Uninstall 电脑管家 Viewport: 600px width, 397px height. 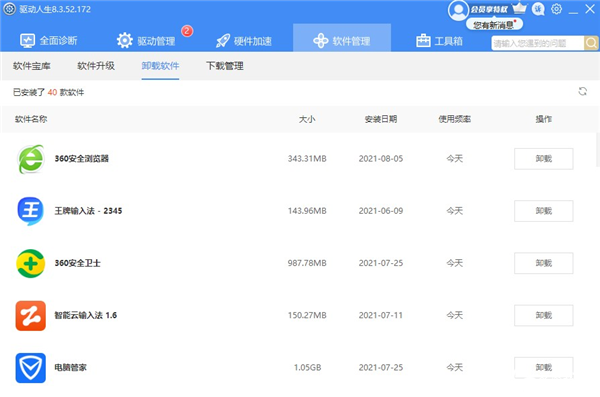pyautogui.click(x=543, y=368)
